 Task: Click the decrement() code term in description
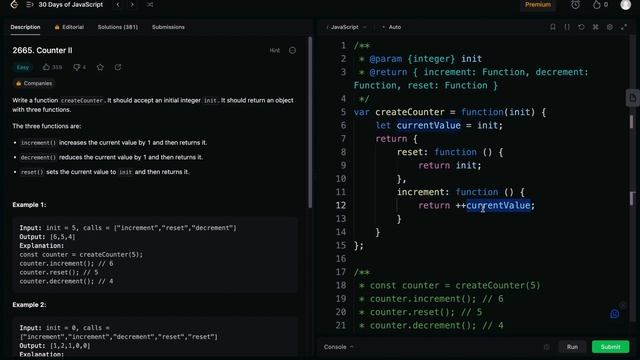pyautogui.click(x=38, y=158)
